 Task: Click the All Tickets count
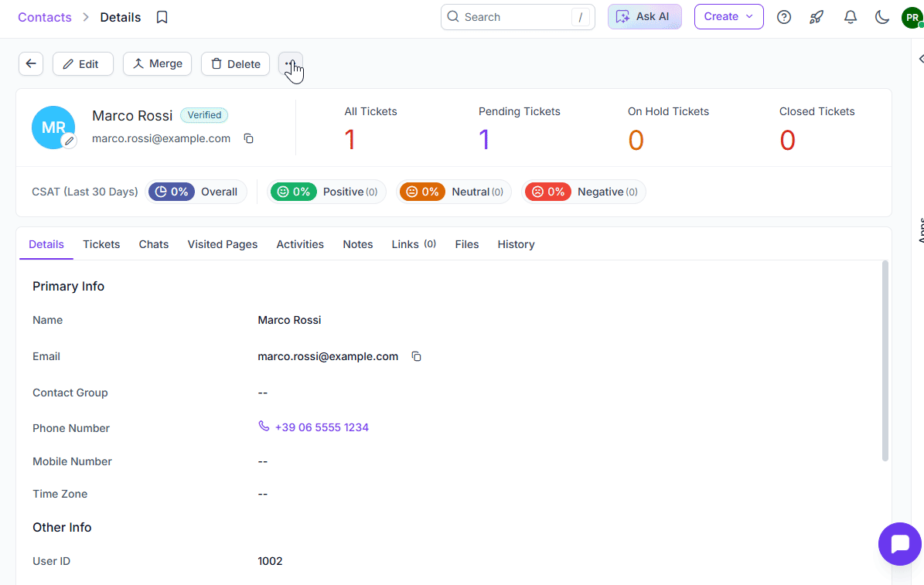[x=350, y=140]
